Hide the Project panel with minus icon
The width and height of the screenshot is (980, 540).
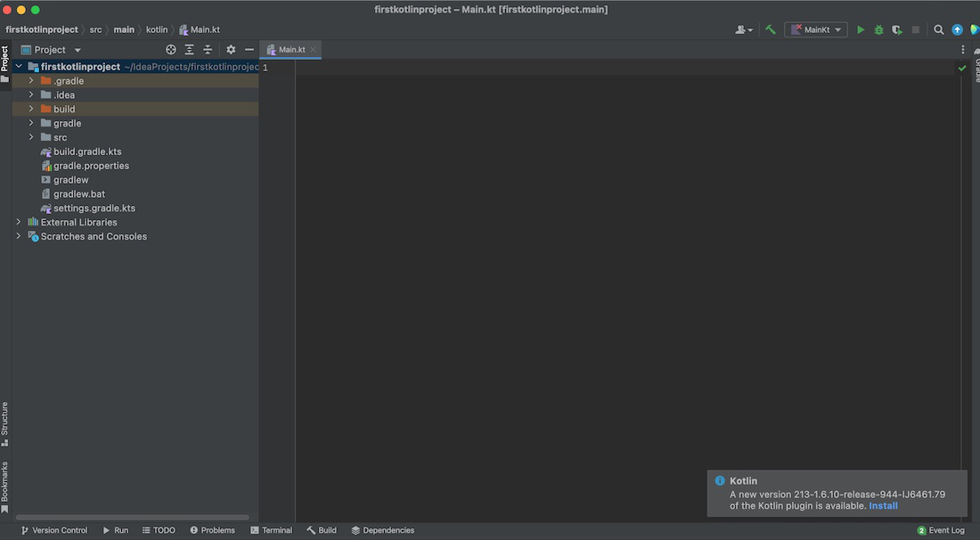point(249,49)
